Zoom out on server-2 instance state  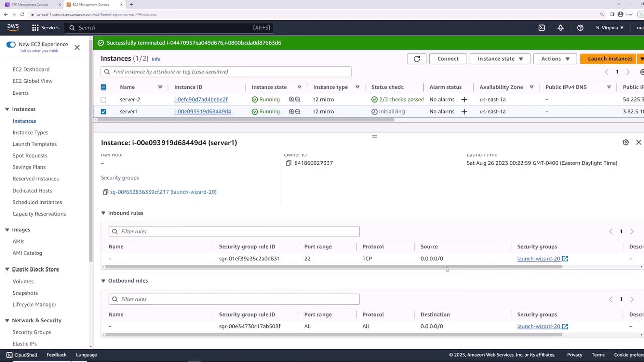[x=298, y=100]
